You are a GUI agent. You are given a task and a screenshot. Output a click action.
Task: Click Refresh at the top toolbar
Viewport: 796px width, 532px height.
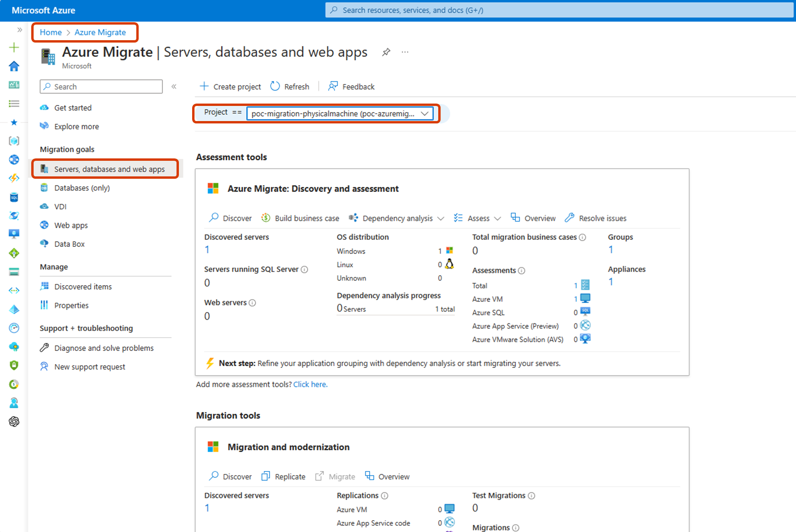(290, 86)
